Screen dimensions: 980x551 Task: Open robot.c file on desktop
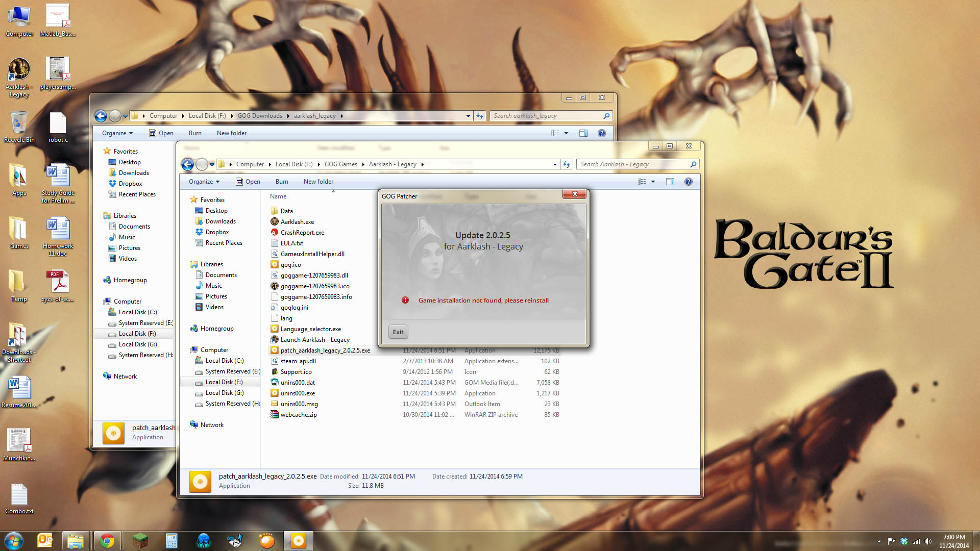58,128
